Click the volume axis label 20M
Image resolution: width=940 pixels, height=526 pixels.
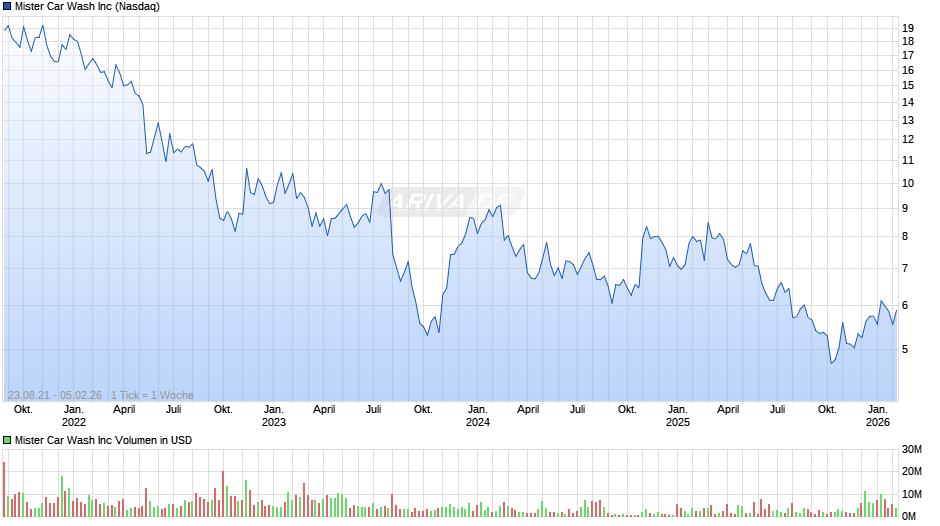point(911,471)
